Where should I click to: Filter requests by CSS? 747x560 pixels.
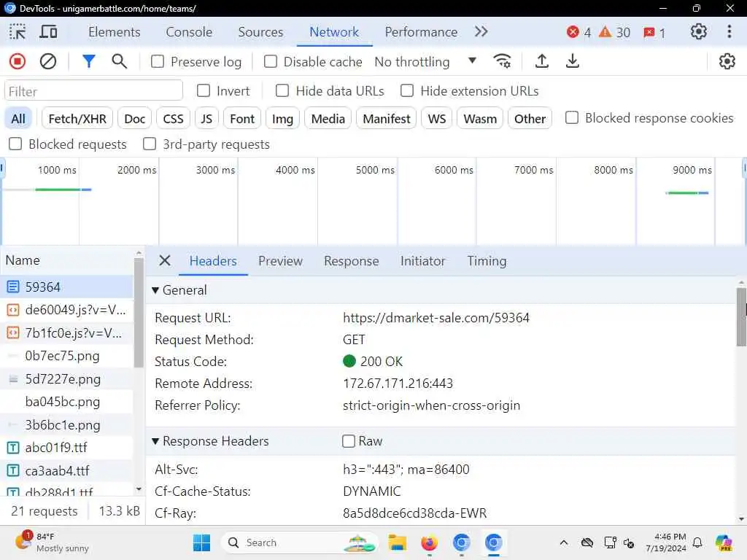(173, 119)
